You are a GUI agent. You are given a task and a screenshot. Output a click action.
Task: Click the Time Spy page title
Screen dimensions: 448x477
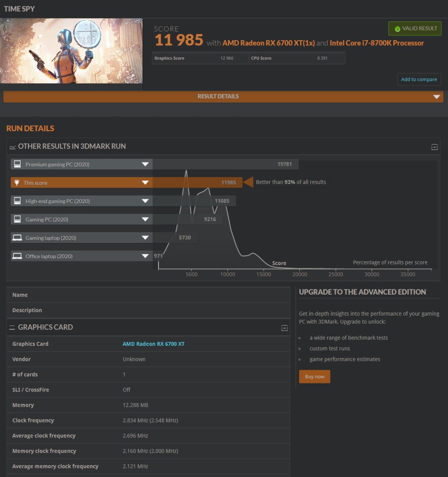point(19,9)
